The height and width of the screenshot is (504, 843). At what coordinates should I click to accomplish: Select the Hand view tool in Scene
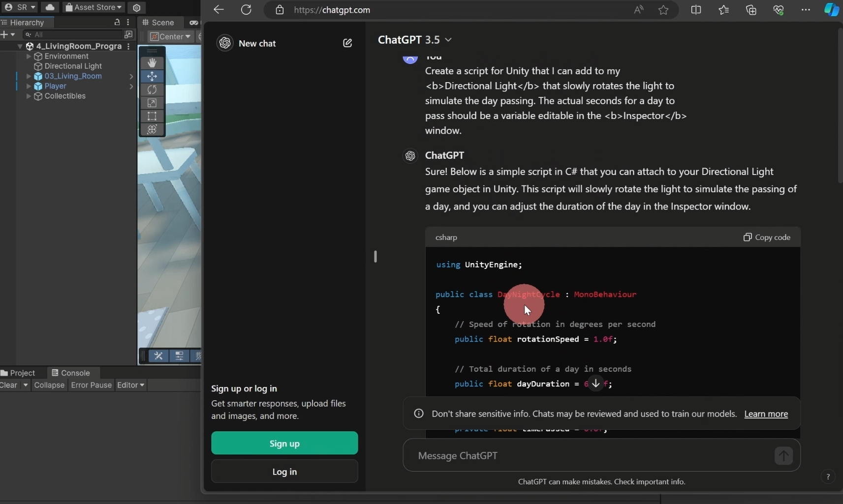152,63
